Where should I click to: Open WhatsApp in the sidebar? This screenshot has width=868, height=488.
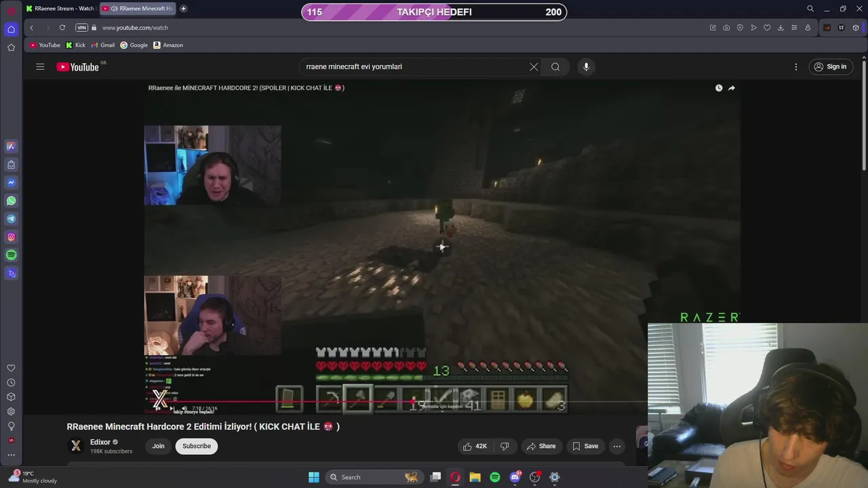coord(11,201)
